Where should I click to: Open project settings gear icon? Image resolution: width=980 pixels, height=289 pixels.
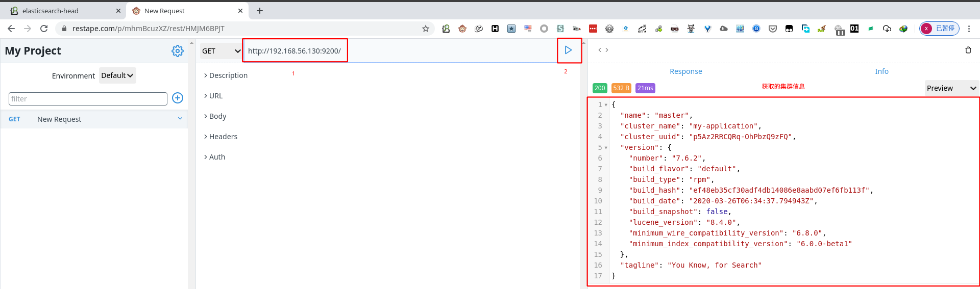[x=178, y=51]
